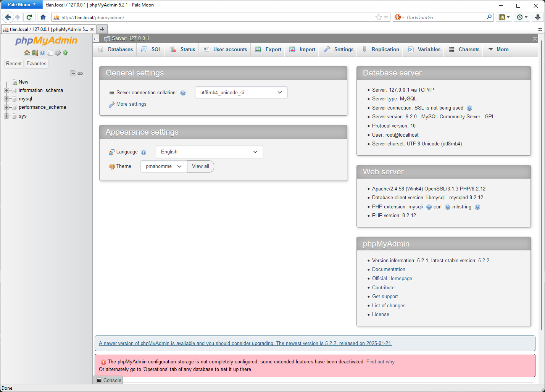Click the Contribute link
The width and height of the screenshot is (545, 392).
[383, 288]
